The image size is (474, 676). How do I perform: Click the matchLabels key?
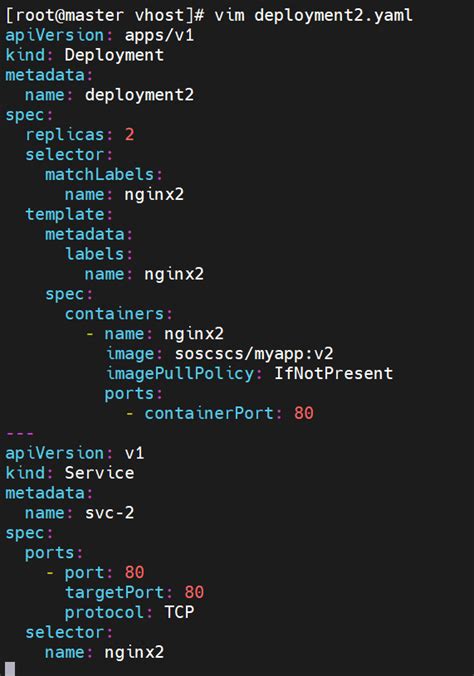(100, 174)
